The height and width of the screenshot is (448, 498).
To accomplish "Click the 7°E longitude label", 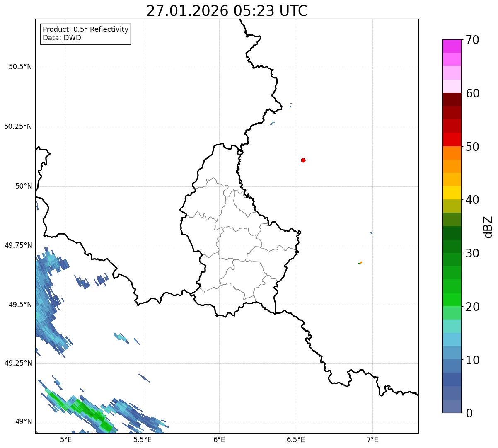I will (x=372, y=439).
